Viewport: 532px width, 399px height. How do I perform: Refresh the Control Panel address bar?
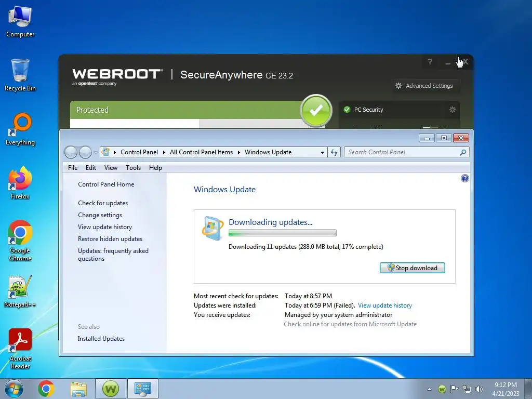(334, 152)
